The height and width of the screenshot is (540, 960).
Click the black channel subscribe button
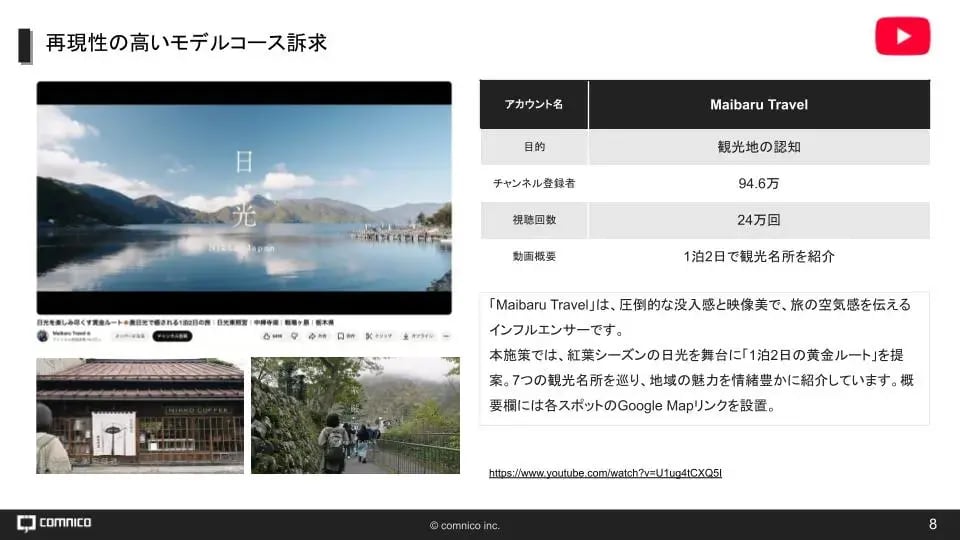pos(172,336)
